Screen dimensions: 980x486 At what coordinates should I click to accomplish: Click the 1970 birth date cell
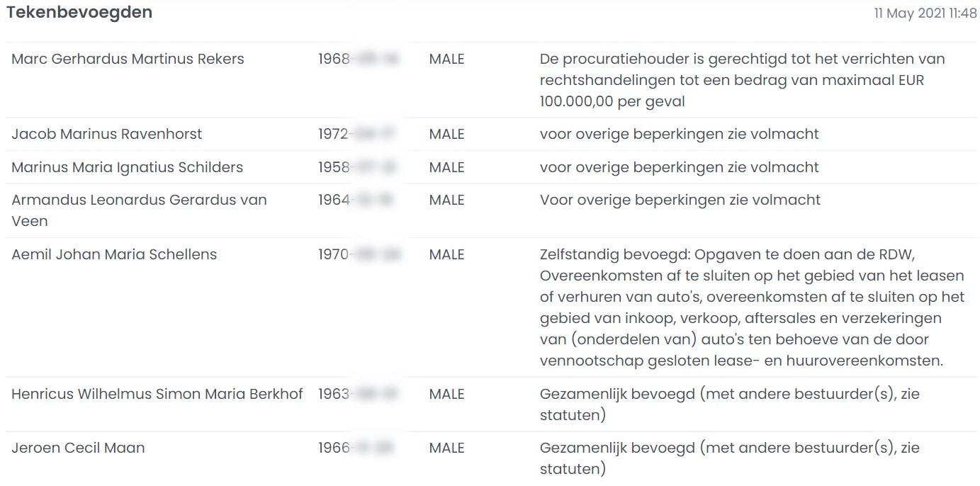(x=358, y=254)
